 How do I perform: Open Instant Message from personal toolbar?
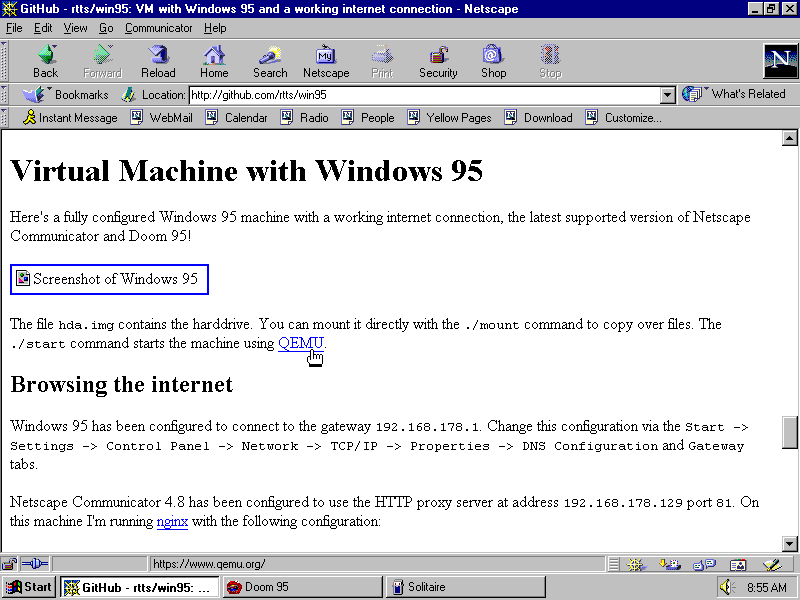[70, 118]
